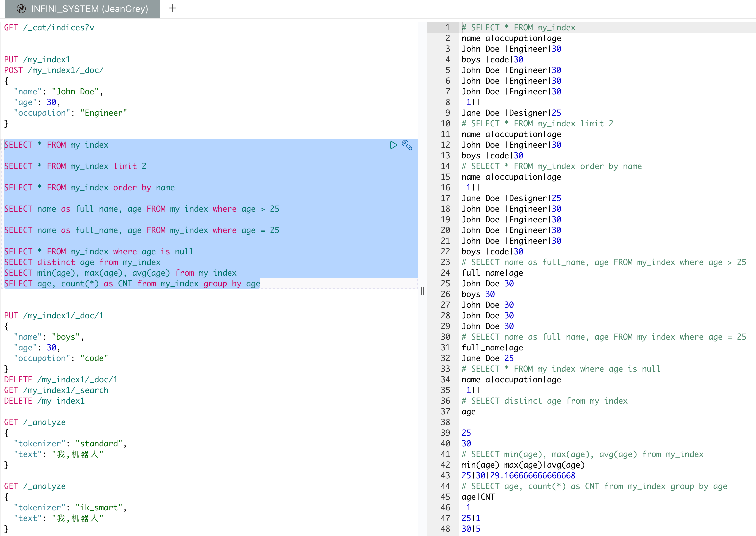Image resolution: width=756 pixels, height=536 pixels.
Task: Place cursor on DELETE /my_index1/_doc/1 line
Action: coord(61,379)
